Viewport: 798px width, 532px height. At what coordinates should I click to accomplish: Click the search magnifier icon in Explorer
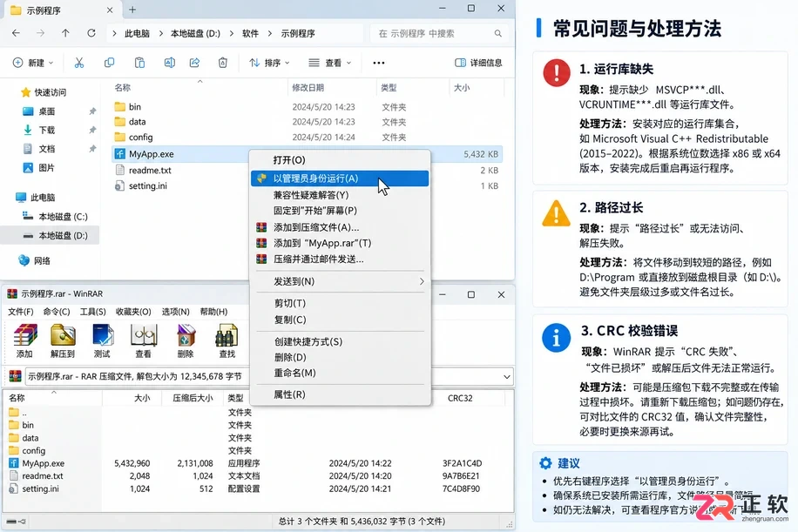click(x=497, y=34)
